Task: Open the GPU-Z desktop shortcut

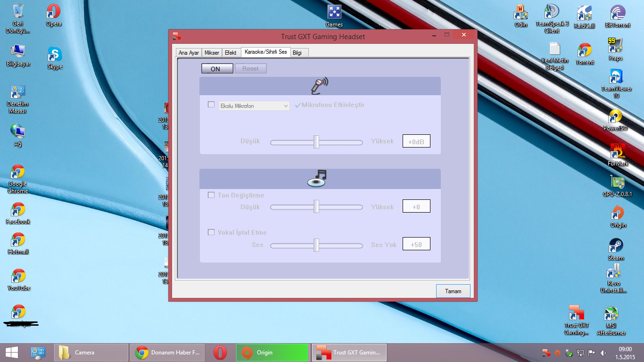Action: click(x=618, y=186)
